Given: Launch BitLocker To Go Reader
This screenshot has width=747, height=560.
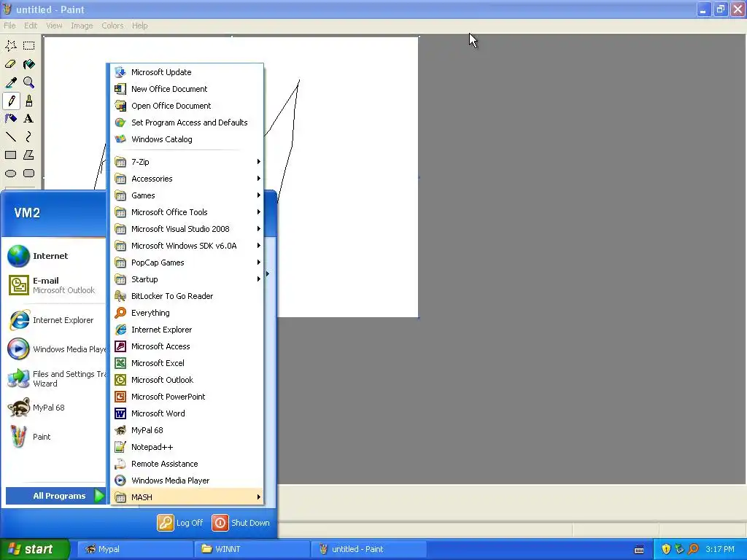Looking at the screenshot, I should coord(187,296).
